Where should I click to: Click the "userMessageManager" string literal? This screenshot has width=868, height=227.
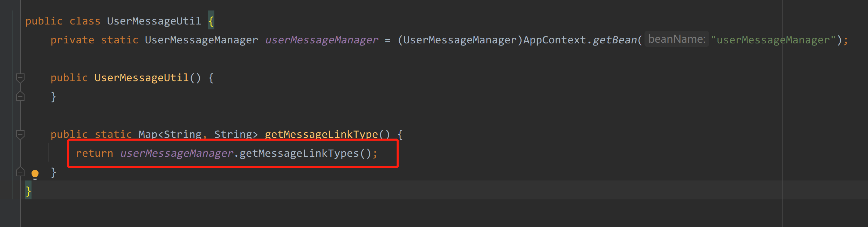pos(773,40)
